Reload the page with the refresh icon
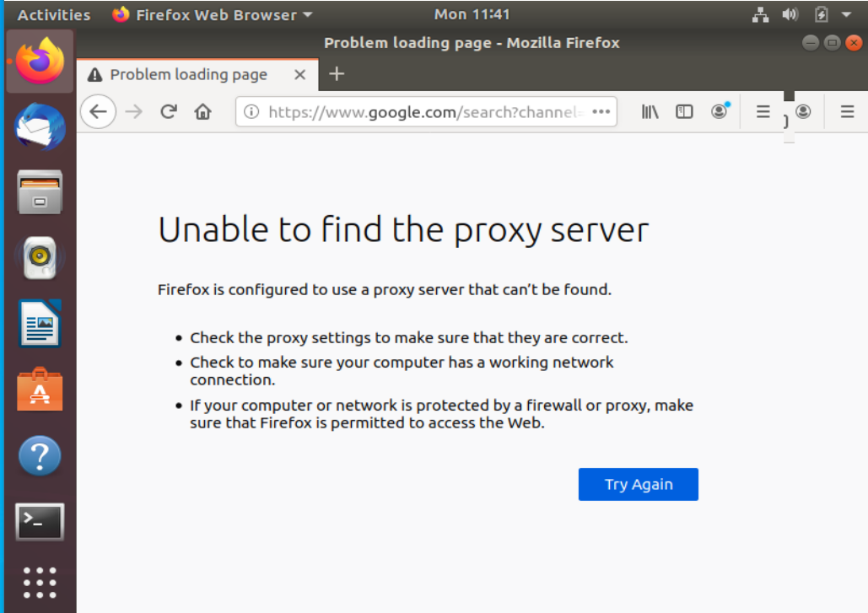 click(168, 110)
